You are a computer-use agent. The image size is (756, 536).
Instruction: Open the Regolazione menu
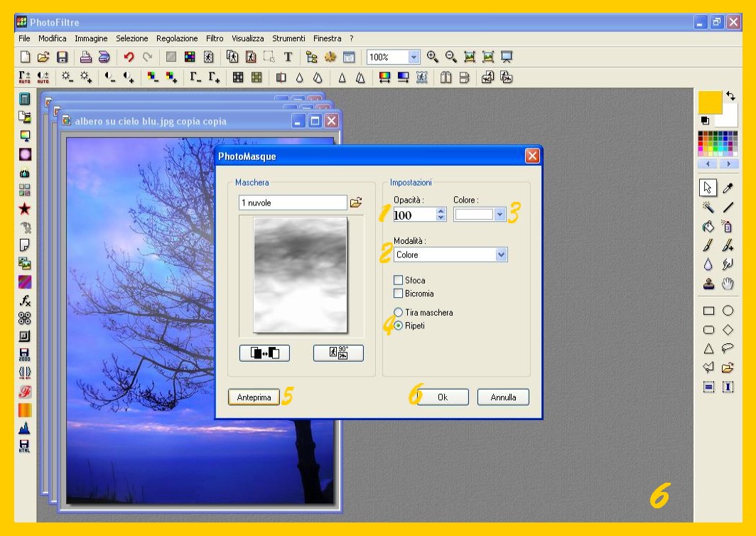pos(177,38)
